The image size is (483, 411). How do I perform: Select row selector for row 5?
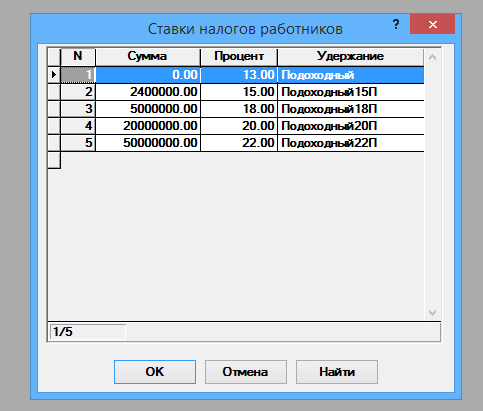[54, 143]
